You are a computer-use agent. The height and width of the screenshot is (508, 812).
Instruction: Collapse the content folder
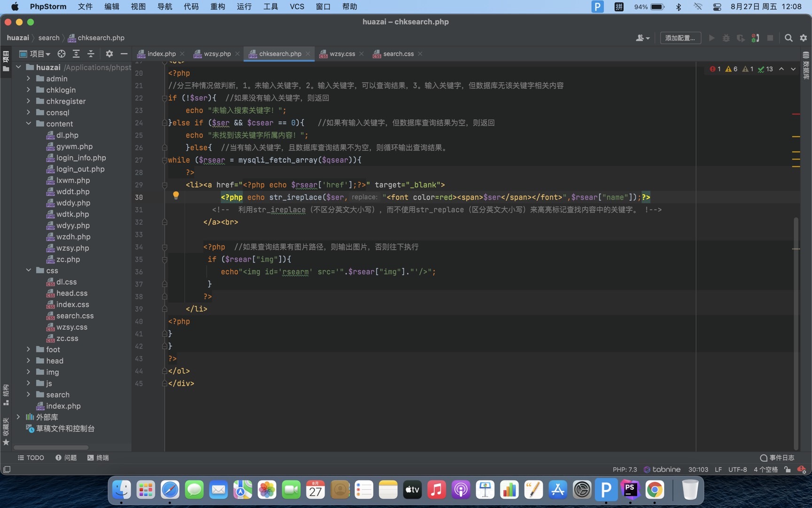(28, 123)
